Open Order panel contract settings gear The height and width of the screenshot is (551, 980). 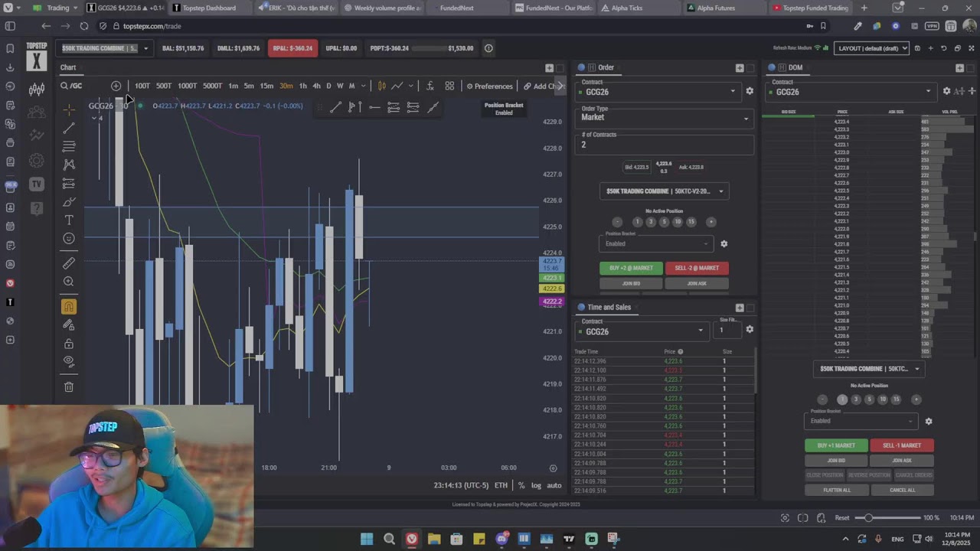[750, 91]
